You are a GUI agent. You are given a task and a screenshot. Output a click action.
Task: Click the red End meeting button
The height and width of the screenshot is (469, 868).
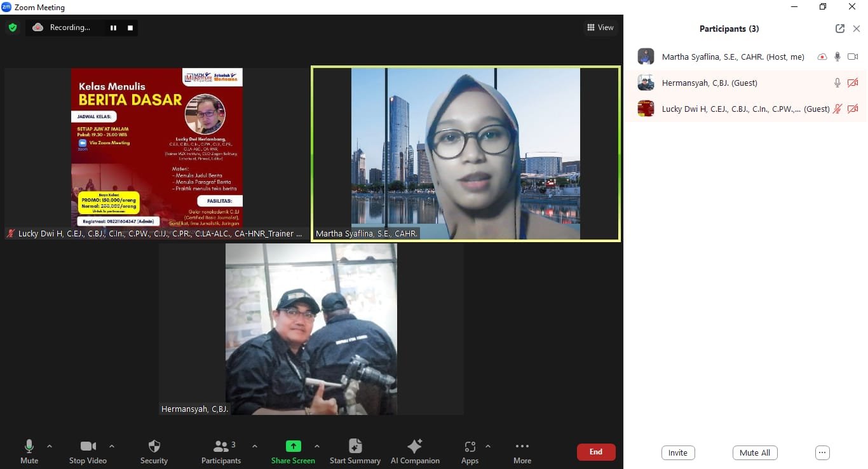[x=596, y=452]
